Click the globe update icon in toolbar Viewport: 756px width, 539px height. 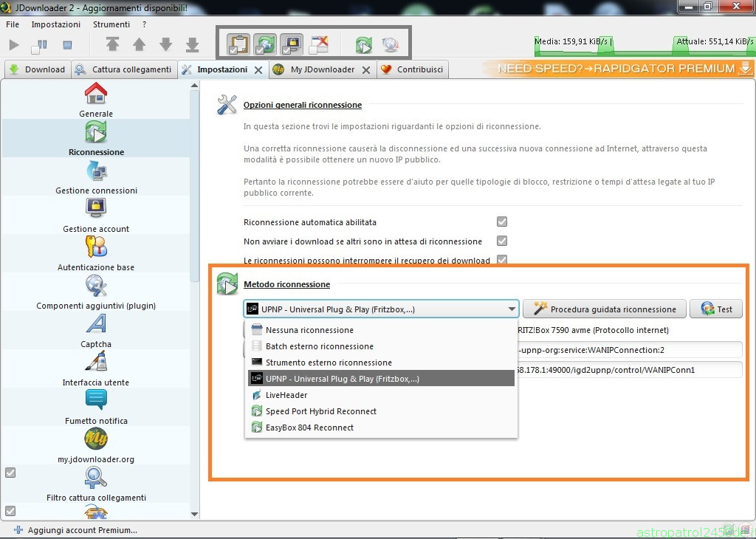pos(391,45)
